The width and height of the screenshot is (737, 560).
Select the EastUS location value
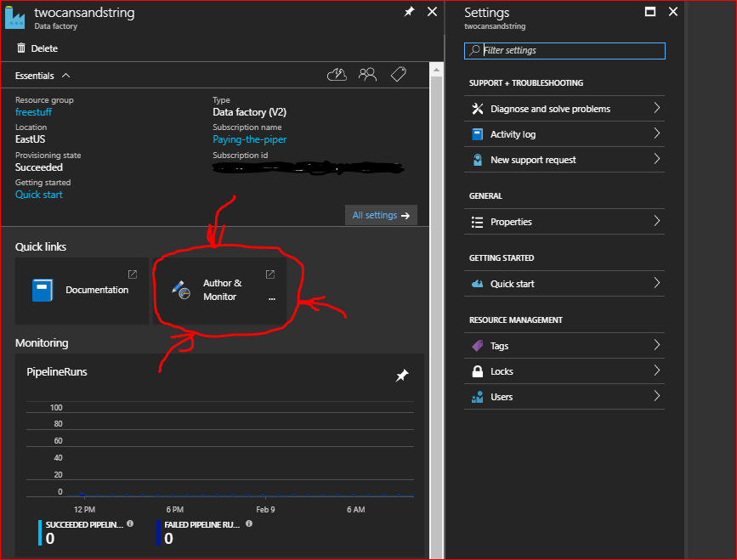[30, 139]
